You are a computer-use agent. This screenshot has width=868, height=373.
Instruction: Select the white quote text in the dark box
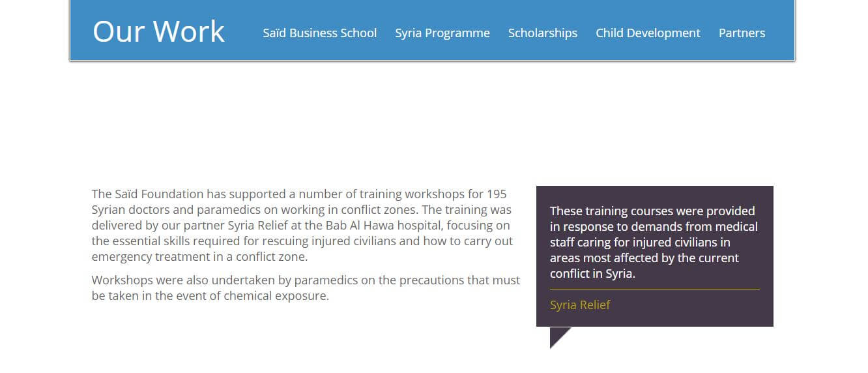[x=654, y=242]
